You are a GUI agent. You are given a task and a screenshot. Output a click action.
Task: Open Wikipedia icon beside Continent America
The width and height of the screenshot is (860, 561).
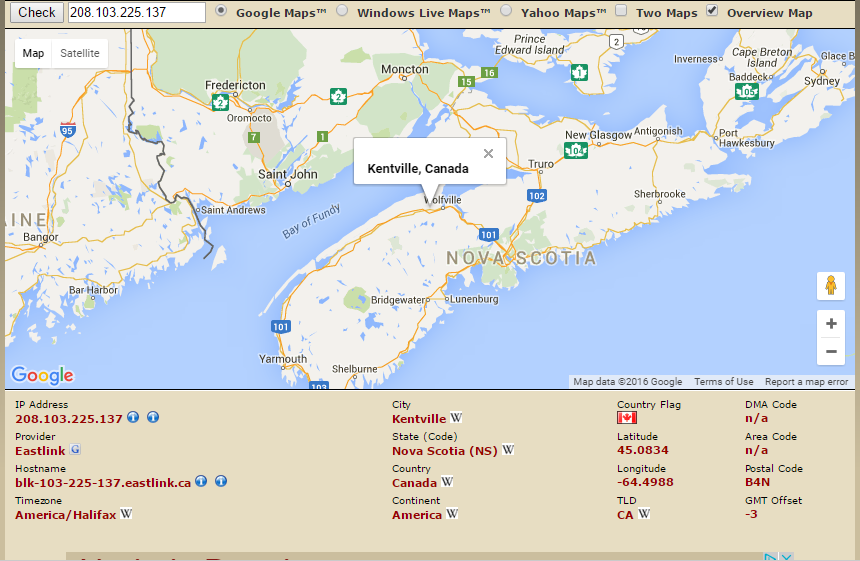(452, 514)
